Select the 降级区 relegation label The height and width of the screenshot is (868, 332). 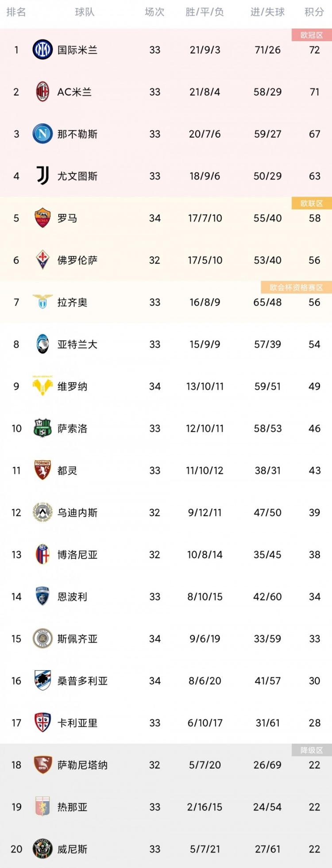coord(312,750)
